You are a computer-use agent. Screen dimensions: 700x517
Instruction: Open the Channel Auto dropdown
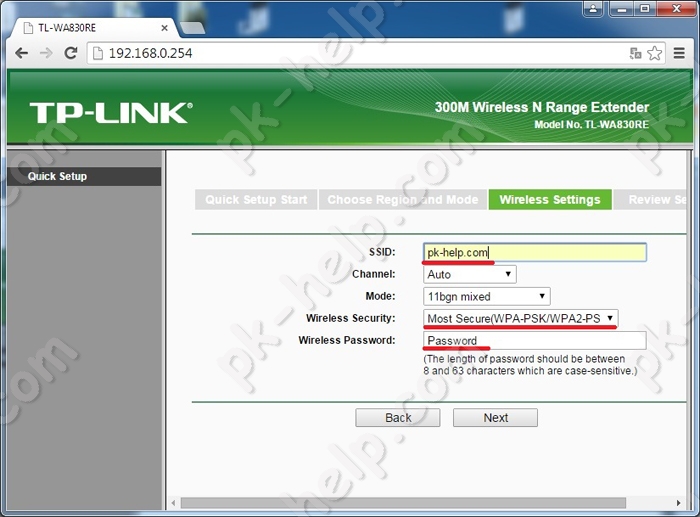pyautogui.click(x=470, y=274)
